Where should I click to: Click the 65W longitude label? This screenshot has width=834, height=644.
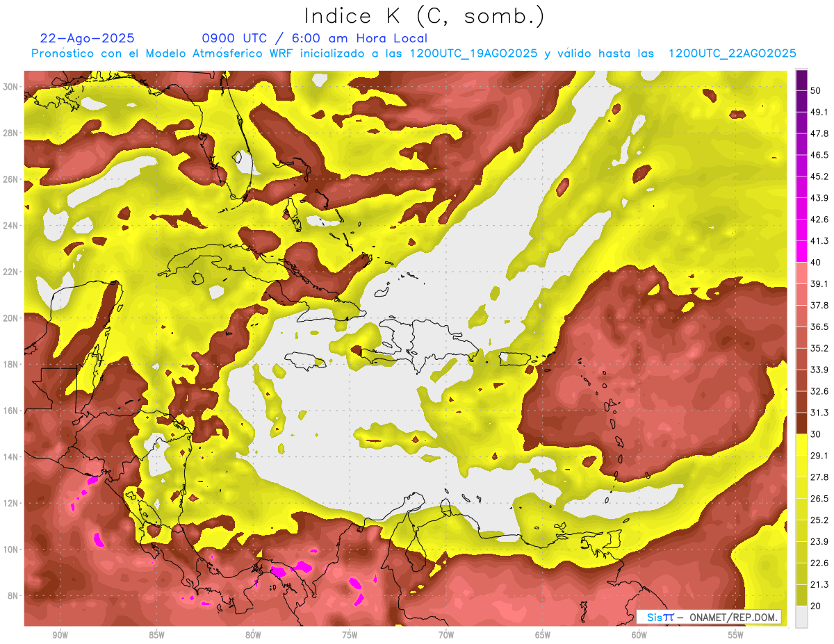point(543,635)
